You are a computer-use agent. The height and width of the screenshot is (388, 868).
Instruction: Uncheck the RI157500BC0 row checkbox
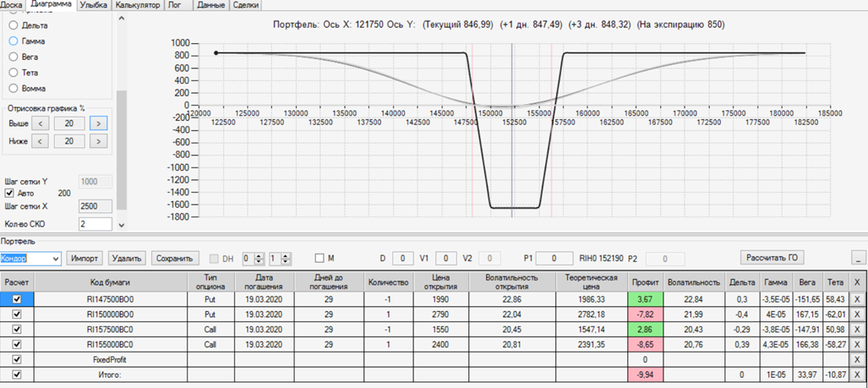(x=17, y=329)
